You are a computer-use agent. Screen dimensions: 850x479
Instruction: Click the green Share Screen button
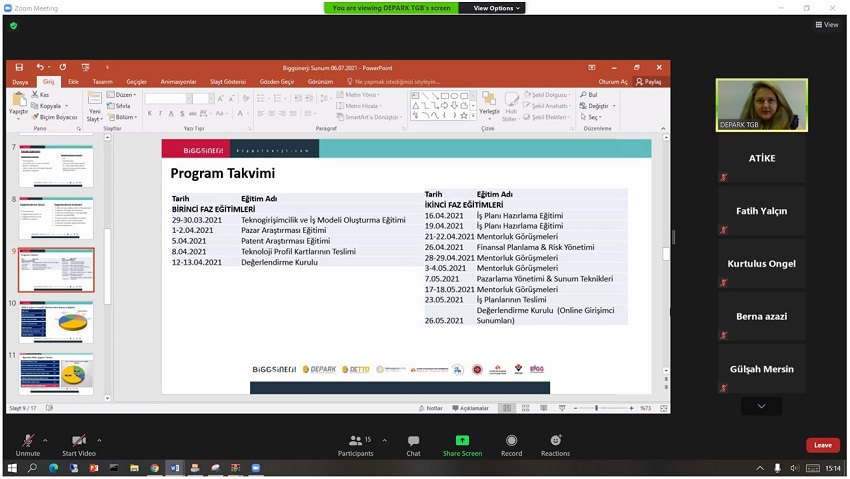click(x=462, y=445)
